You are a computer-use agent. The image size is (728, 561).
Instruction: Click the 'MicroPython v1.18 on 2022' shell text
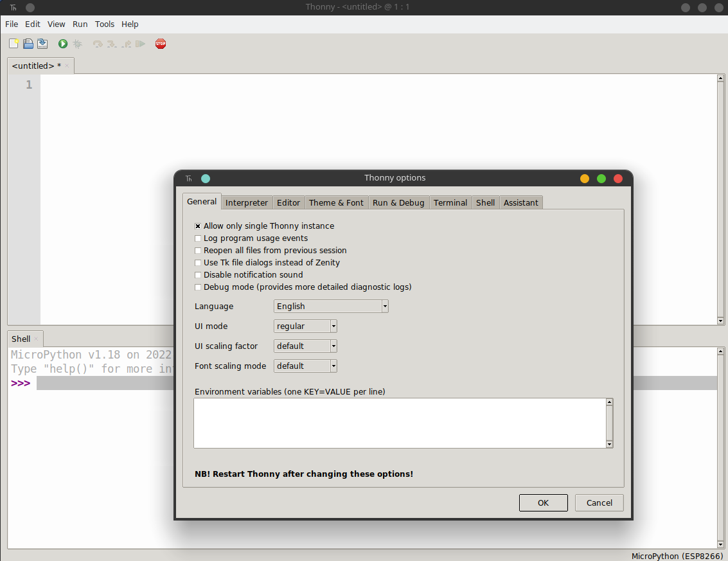pyautogui.click(x=91, y=355)
